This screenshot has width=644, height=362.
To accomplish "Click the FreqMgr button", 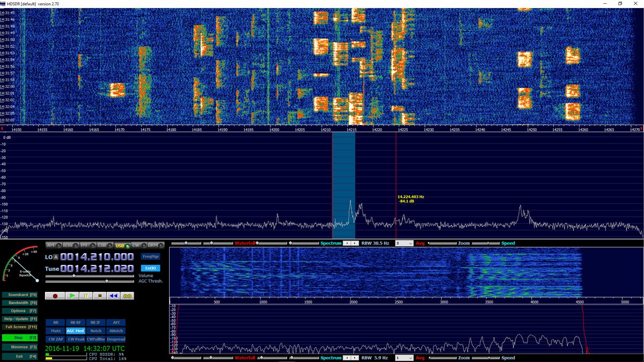I will 150,257.
